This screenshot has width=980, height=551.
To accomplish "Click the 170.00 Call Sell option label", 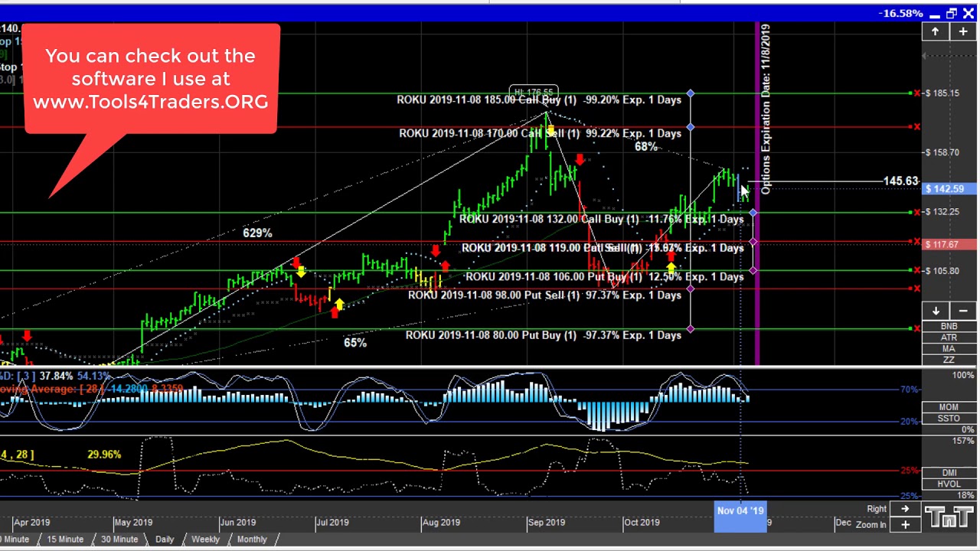I will click(x=540, y=133).
